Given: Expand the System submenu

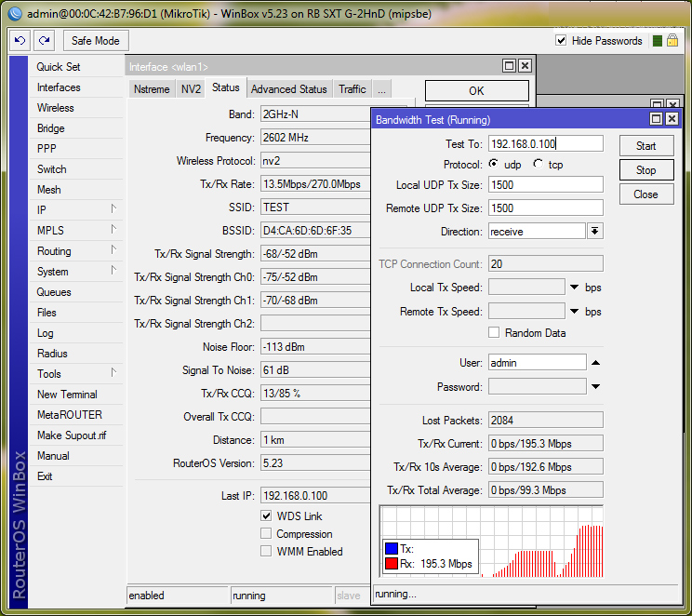Looking at the screenshot, I should [113, 270].
